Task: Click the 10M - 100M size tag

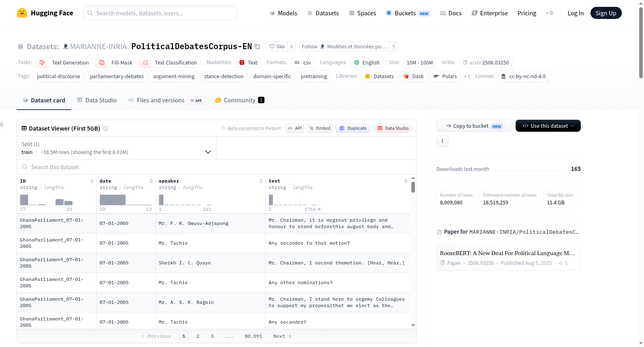Action: [419, 62]
